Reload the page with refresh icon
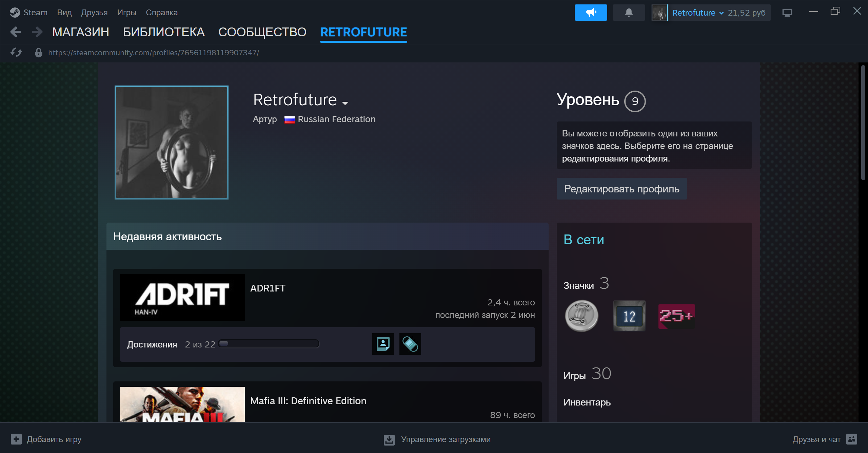This screenshot has width=868, height=453. pyautogui.click(x=16, y=52)
